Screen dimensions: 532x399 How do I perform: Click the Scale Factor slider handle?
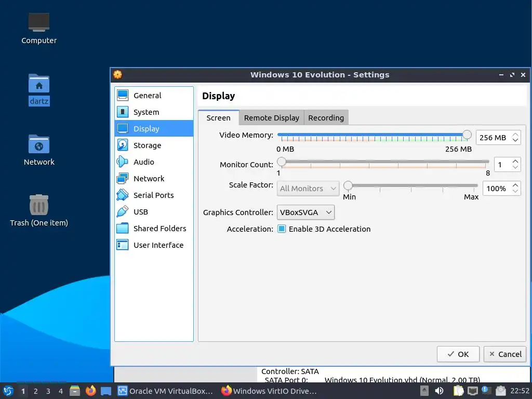(x=348, y=185)
